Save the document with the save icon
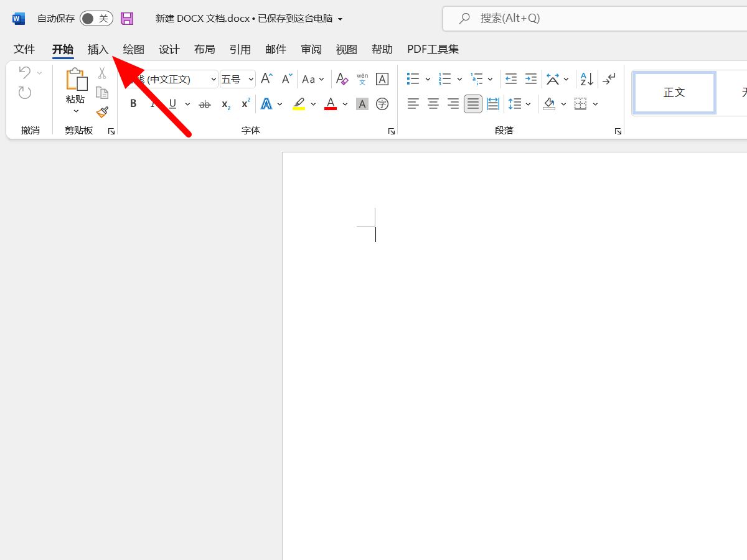 pyautogui.click(x=127, y=18)
